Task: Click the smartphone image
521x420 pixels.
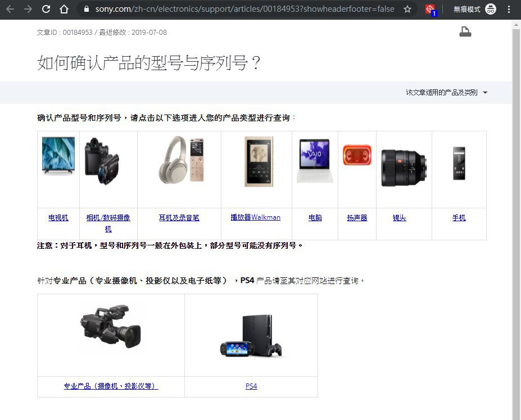Action: (x=459, y=163)
